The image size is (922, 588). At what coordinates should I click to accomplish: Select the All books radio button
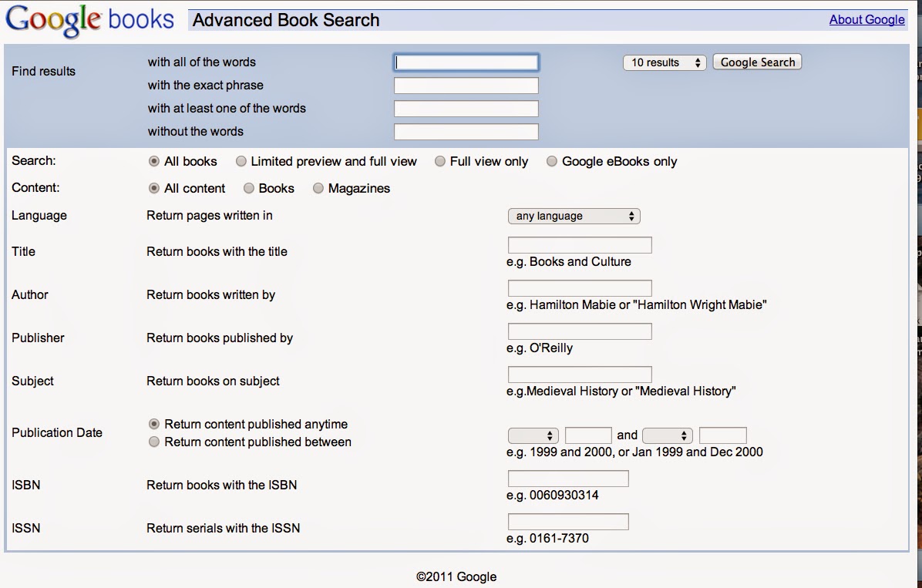click(x=154, y=161)
